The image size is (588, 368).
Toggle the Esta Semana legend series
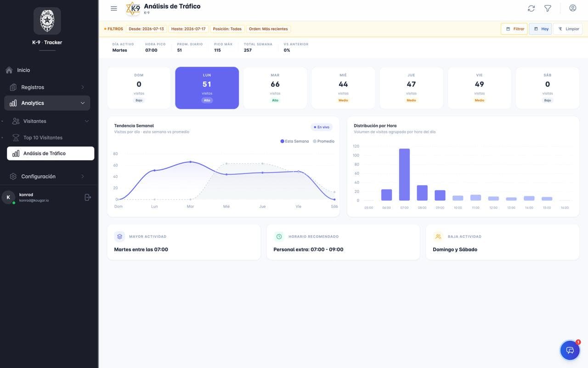[x=294, y=141]
